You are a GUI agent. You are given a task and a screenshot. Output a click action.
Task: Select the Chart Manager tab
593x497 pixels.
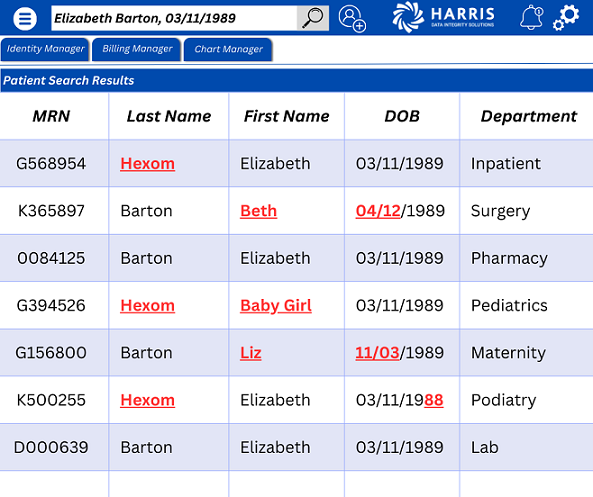click(x=228, y=49)
